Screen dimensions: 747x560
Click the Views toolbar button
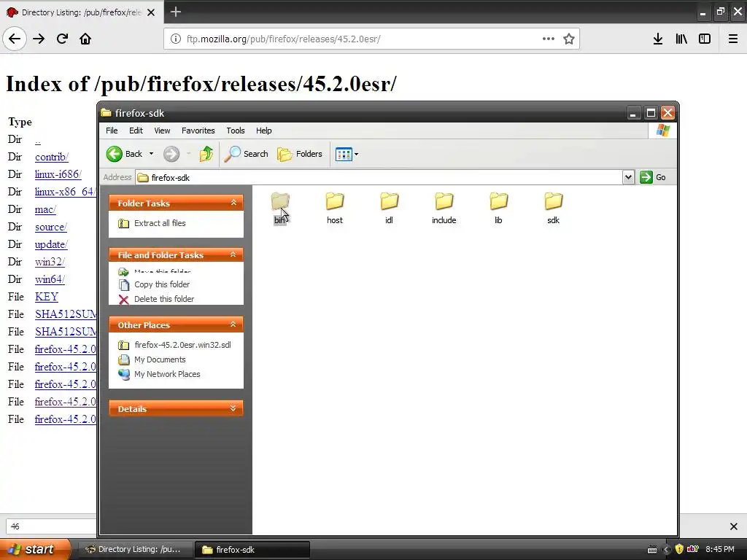click(344, 154)
